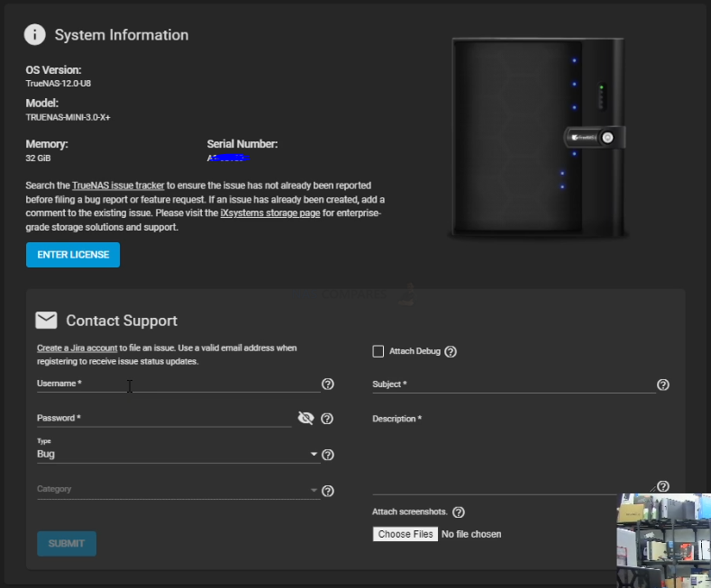Viewport: 711px width, 588px height.
Task: Open help tooltip for Category dropdown
Action: pos(328,491)
